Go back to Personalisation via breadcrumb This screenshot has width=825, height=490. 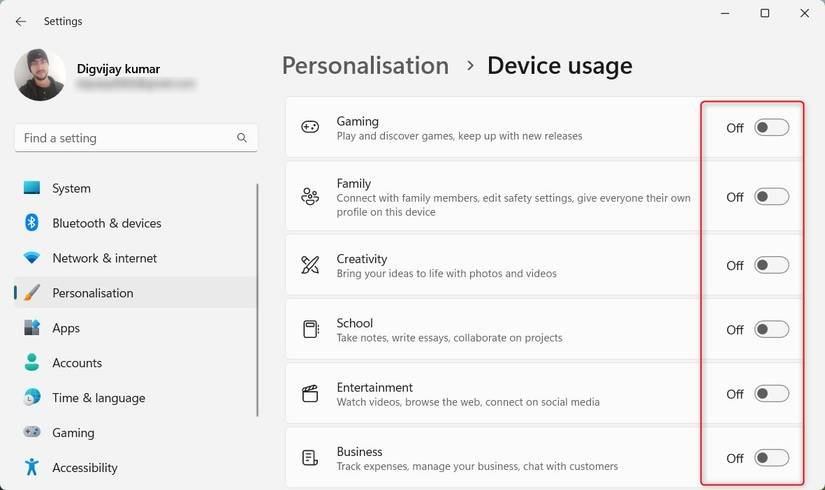[365, 66]
